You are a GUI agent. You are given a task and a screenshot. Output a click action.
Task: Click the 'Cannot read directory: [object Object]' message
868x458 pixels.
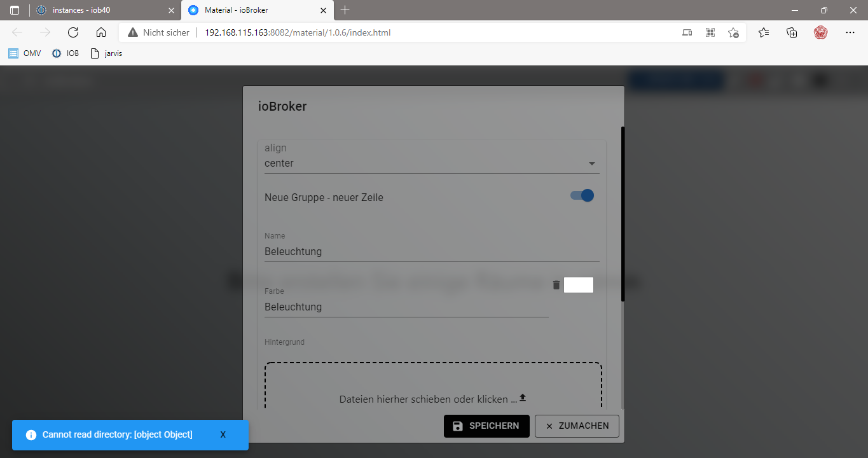coord(118,435)
